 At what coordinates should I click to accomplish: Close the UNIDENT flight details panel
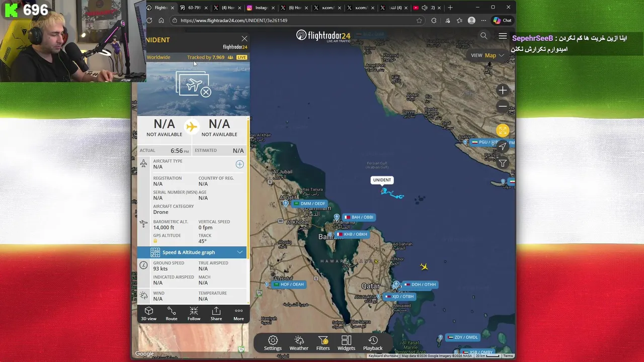pyautogui.click(x=245, y=39)
